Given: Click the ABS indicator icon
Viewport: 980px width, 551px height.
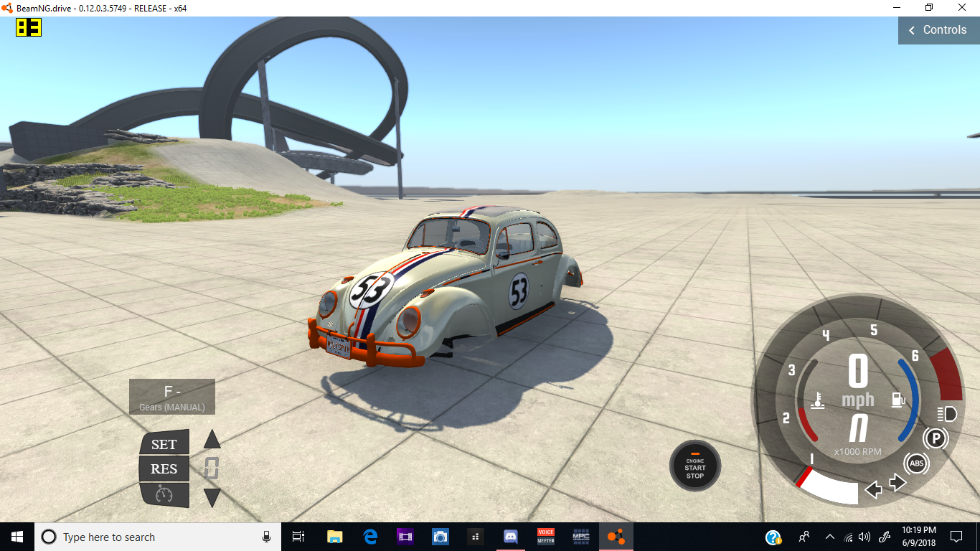Looking at the screenshot, I should [x=916, y=463].
